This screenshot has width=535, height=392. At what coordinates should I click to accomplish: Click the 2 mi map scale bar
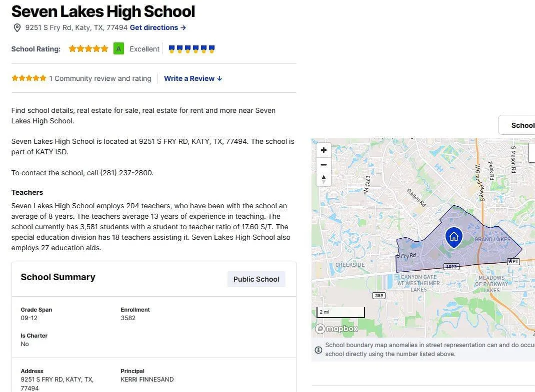click(x=341, y=312)
